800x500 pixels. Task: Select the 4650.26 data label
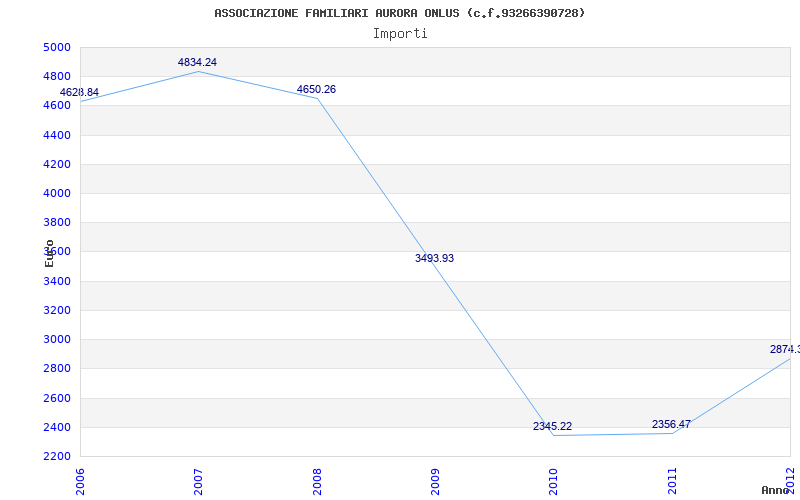click(x=316, y=89)
